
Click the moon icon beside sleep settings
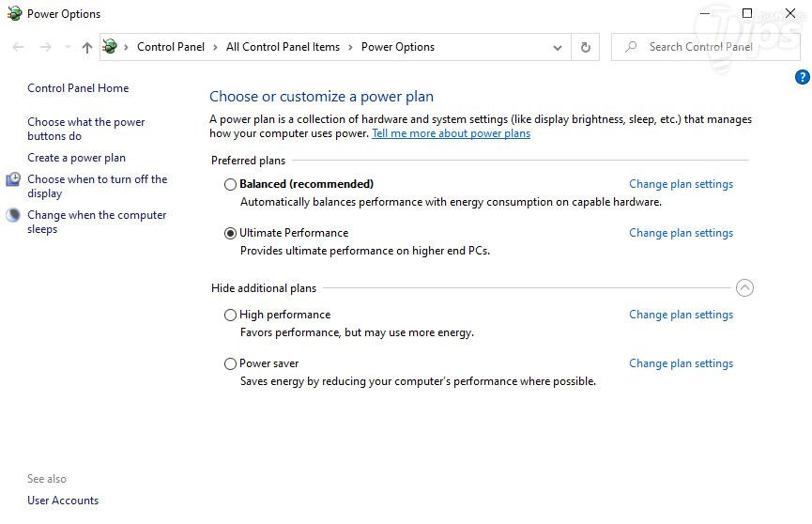click(x=13, y=215)
